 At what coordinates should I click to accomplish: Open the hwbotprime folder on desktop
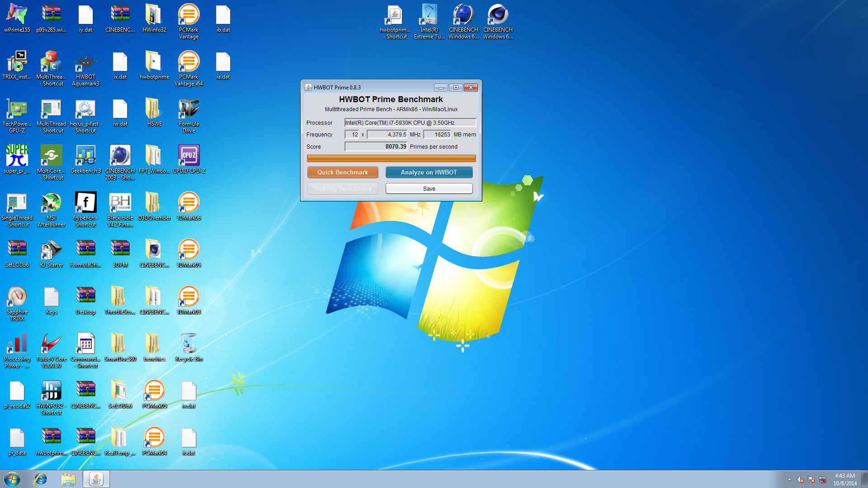tap(154, 65)
